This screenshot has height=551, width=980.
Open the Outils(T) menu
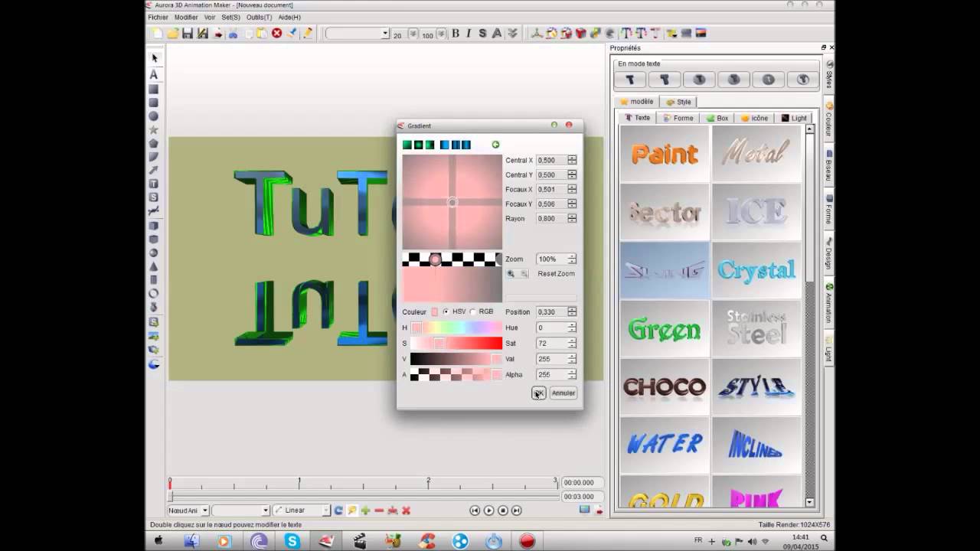[259, 17]
